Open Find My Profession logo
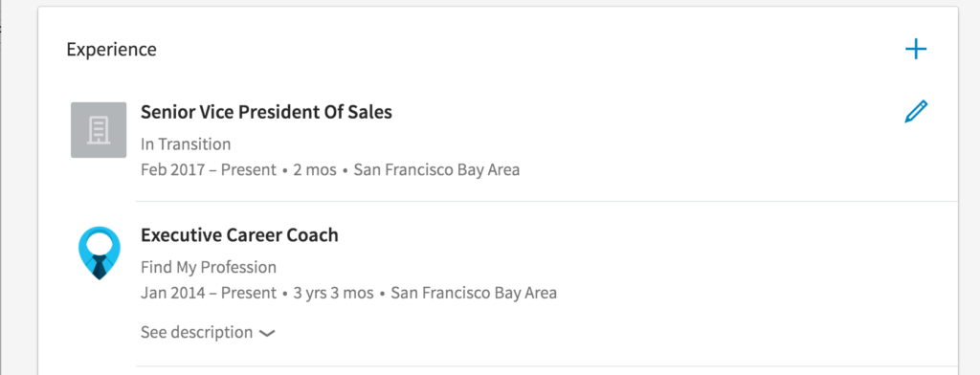 [x=99, y=253]
